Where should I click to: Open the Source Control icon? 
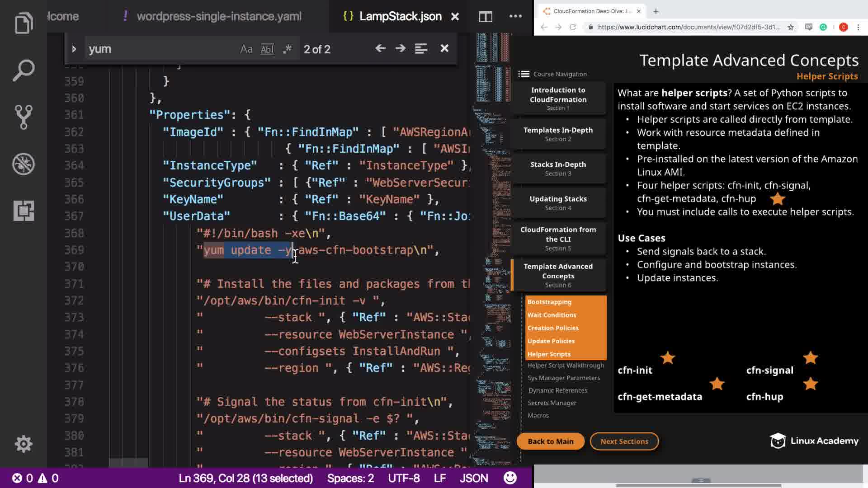pyautogui.click(x=24, y=117)
